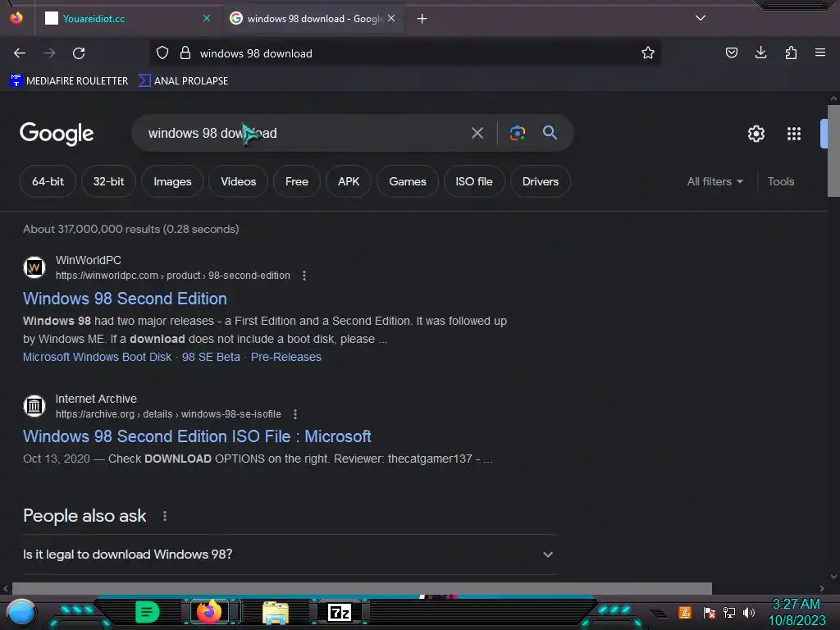Open People also ask options menu

(x=164, y=516)
